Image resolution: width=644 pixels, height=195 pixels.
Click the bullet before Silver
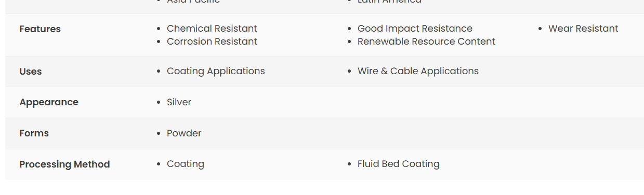(x=159, y=103)
